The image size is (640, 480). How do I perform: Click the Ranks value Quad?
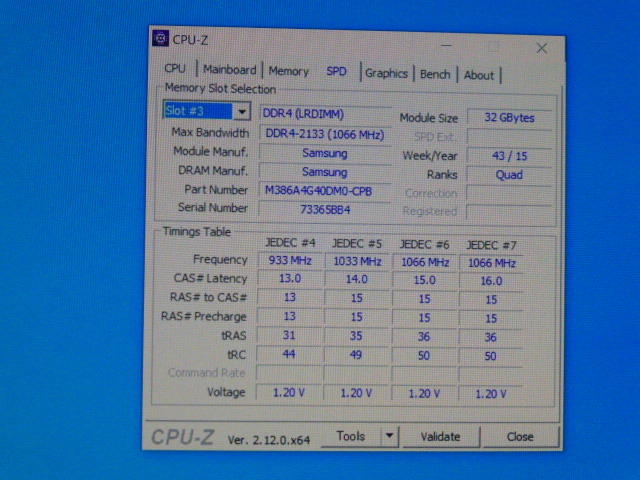509,175
